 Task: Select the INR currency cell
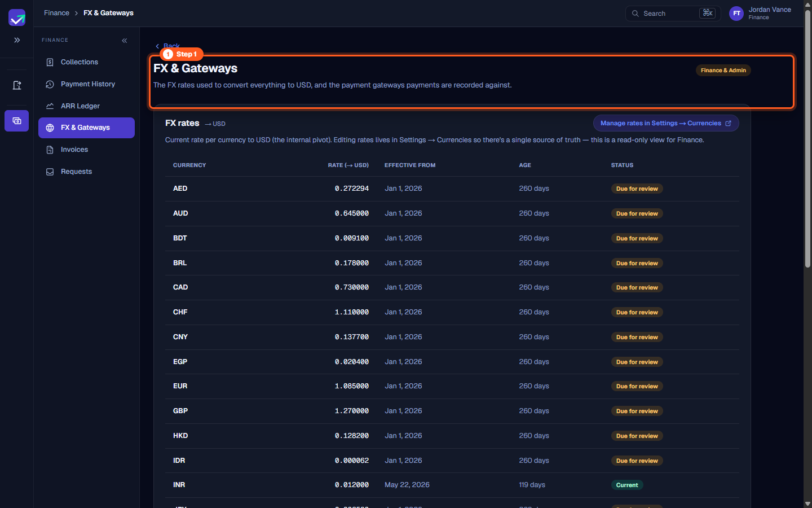pos(179,485)
